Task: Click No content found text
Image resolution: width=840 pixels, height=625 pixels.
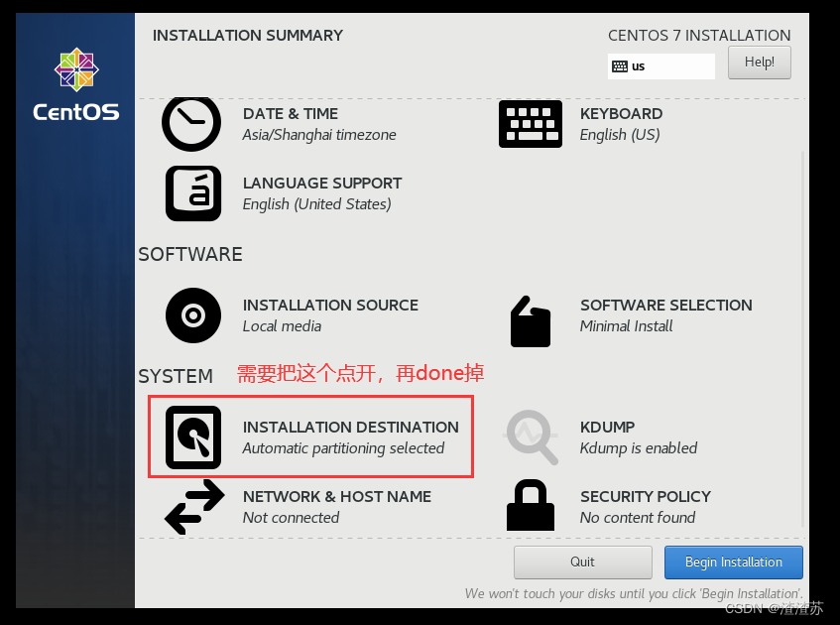Action: pos(638,517)
